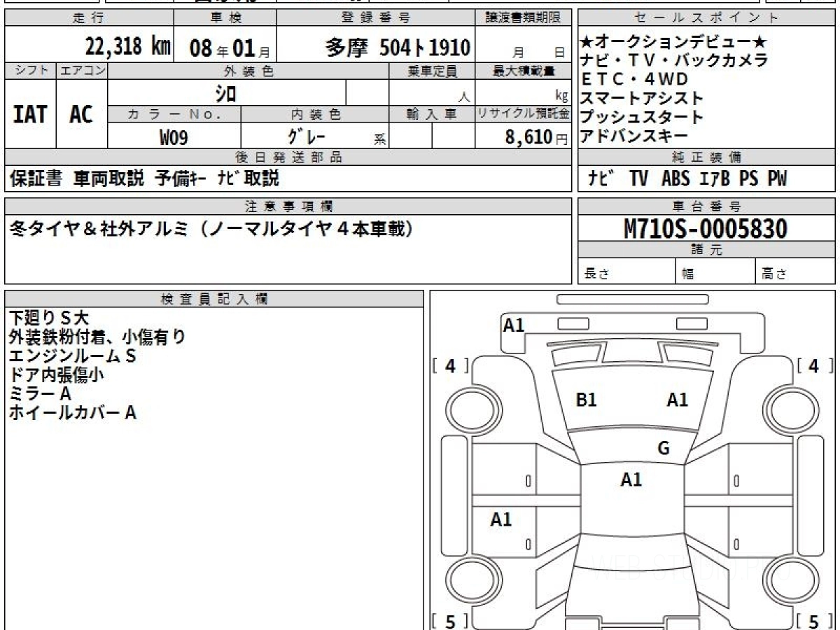This screenshot has width=840, height=630.
Task: Select 車検 header cell
Action: pos(225,17)
